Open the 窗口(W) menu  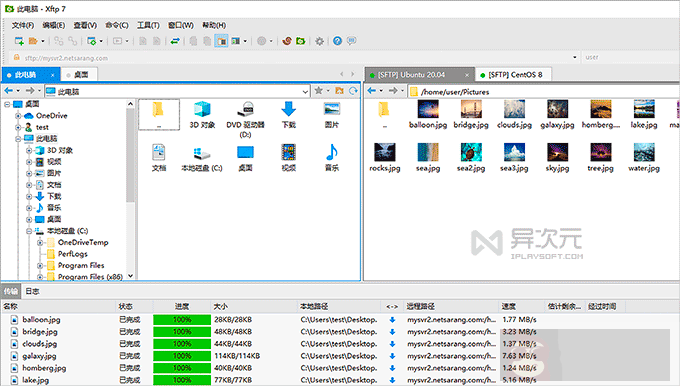pyautogui.click(x=181, y=25)
